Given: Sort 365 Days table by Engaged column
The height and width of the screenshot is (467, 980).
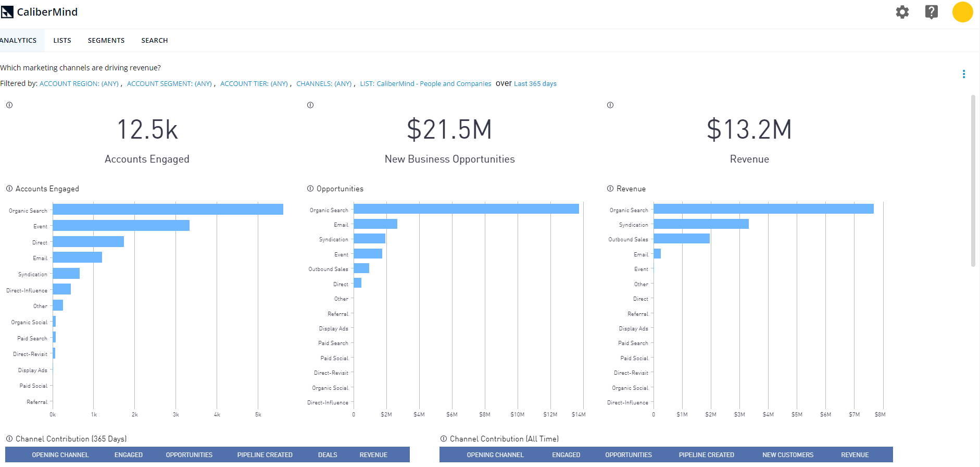Looking at the screenshot, I should (x=129, y=455).
